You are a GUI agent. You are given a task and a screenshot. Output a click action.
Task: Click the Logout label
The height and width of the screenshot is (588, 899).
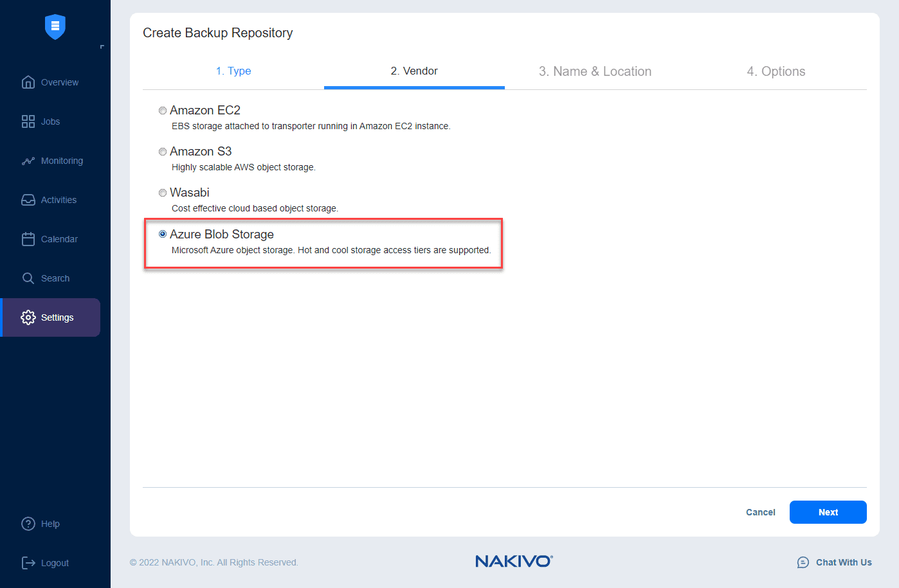[55, 563]
